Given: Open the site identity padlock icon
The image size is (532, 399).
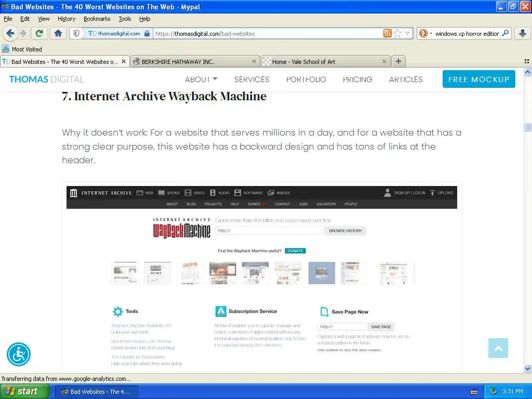Looking at the screenshot, I should coord(147,33).
